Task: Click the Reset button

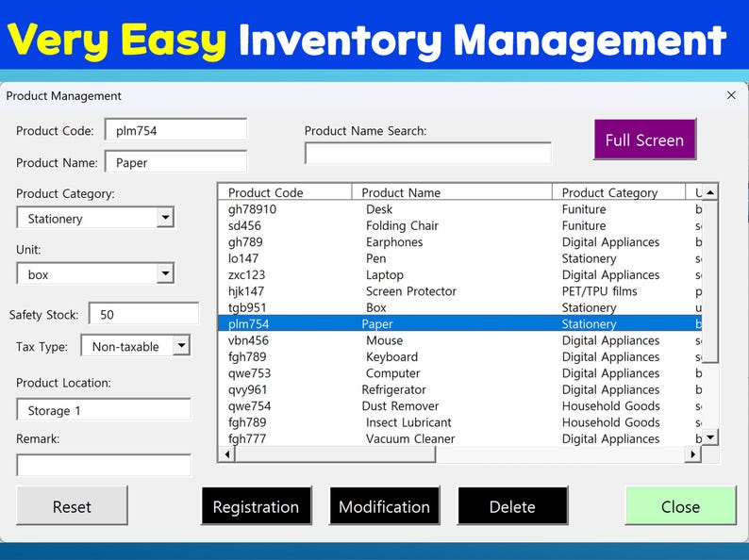Action: [72, 506]
